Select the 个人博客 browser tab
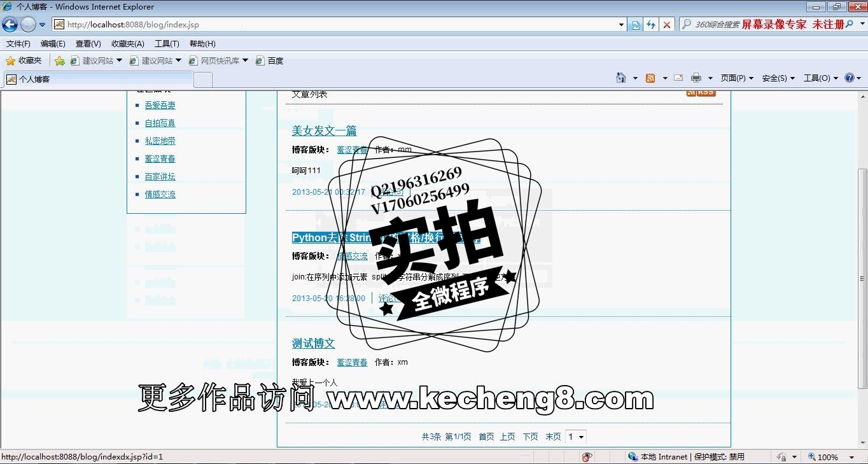Viewport: 868px width, 464px height. tap(99, 80)
